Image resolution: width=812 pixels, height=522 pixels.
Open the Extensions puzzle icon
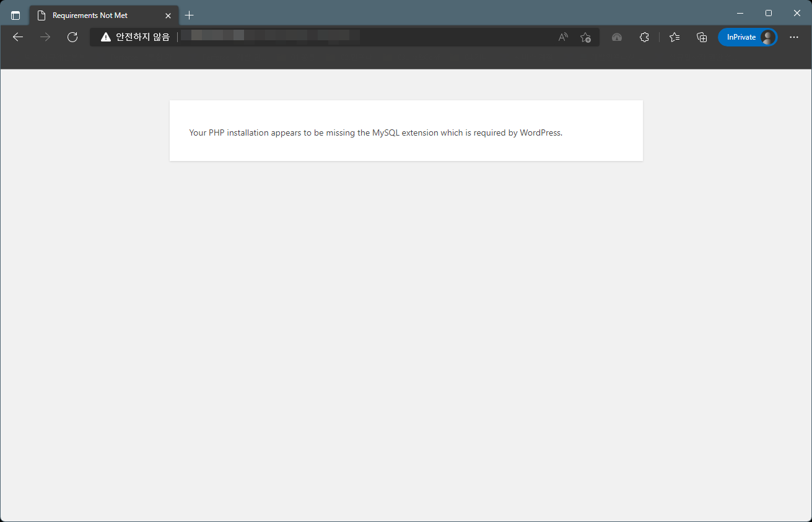tap(644, 37)
